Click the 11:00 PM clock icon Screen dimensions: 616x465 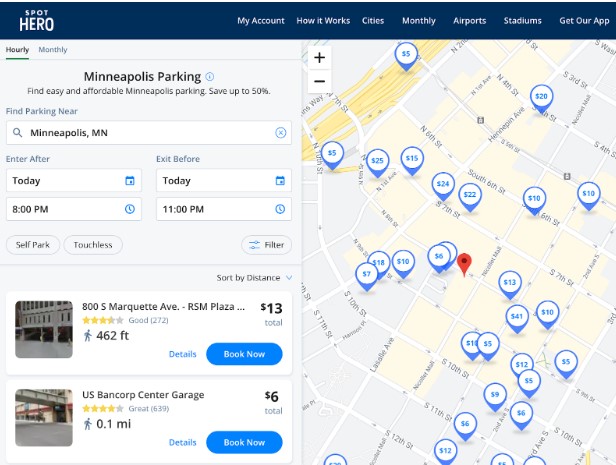point(280,209)
